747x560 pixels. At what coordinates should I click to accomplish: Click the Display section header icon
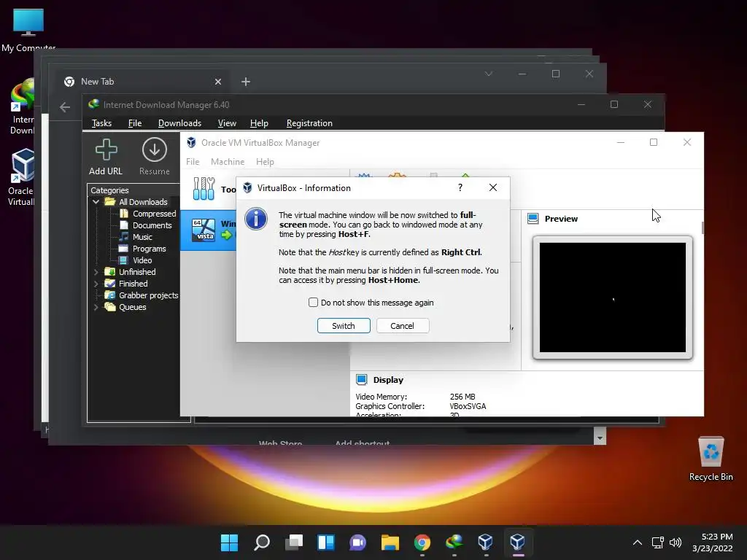coord(362,379)
